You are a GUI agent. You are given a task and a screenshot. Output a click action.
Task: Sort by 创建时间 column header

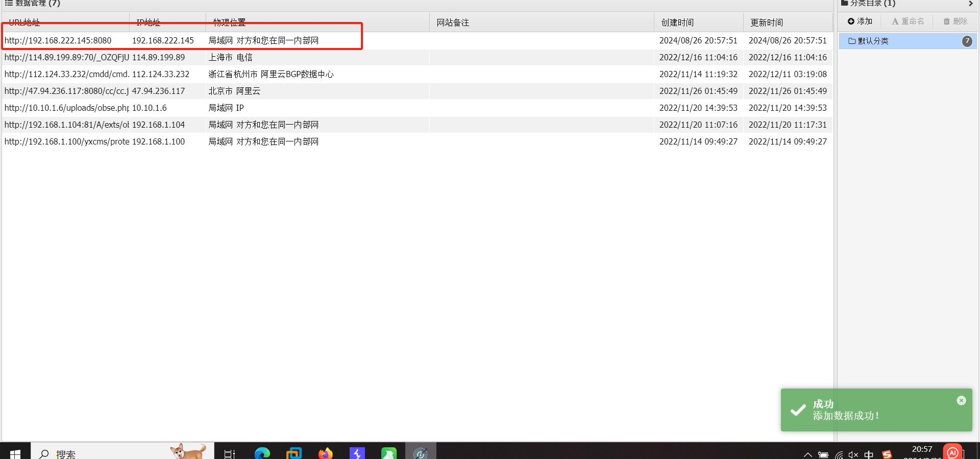[x=699, y=22]
